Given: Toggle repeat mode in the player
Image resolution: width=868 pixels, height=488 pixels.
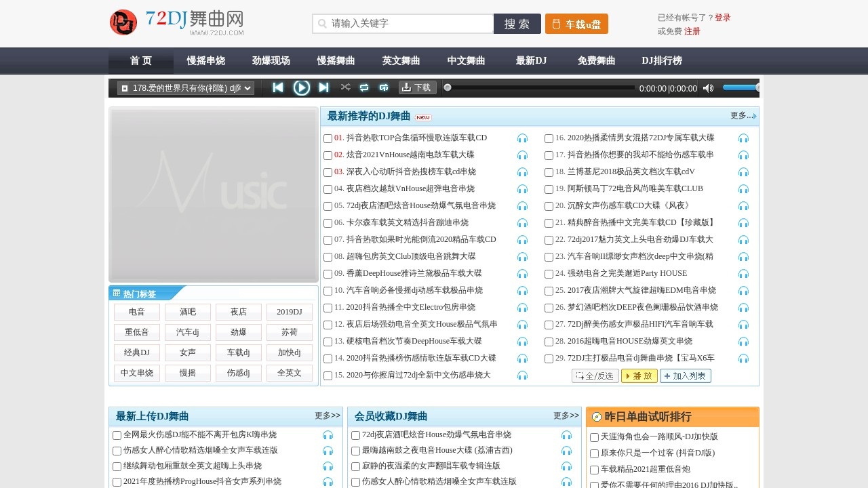Looking at the screenshot, I should click(x=364, y=87).
